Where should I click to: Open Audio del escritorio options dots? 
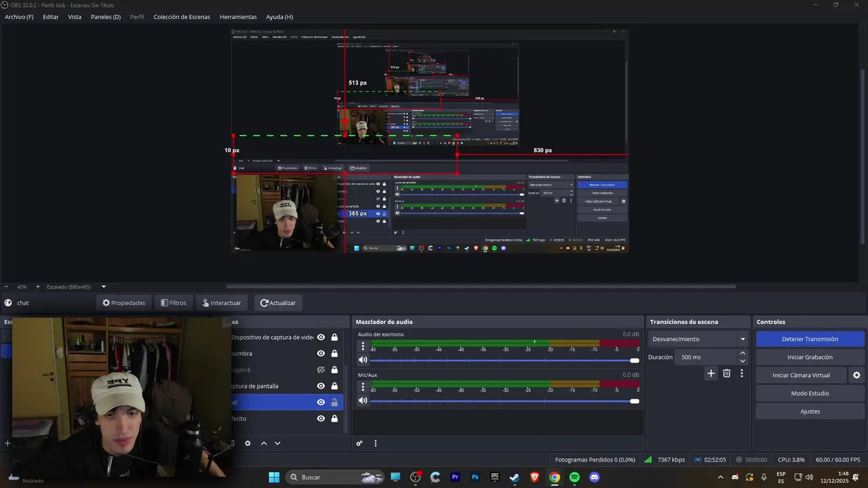click(x=363, y=346)
